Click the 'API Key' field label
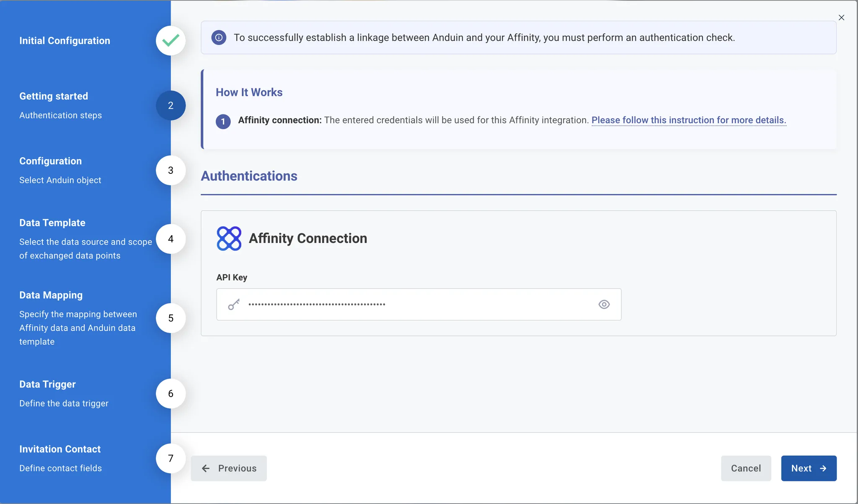The image size is (858, 504). (232, 277)
